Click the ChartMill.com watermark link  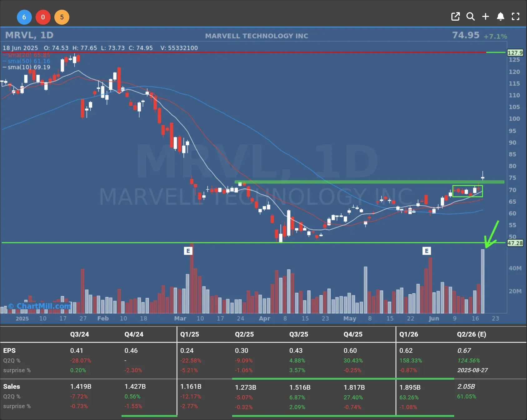pos(40,306)
